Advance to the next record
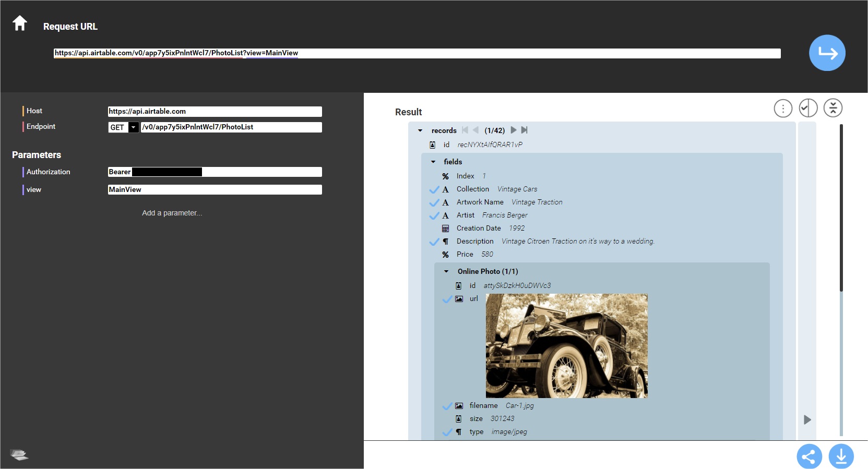The image size is (868, 469). click(514, 130)
